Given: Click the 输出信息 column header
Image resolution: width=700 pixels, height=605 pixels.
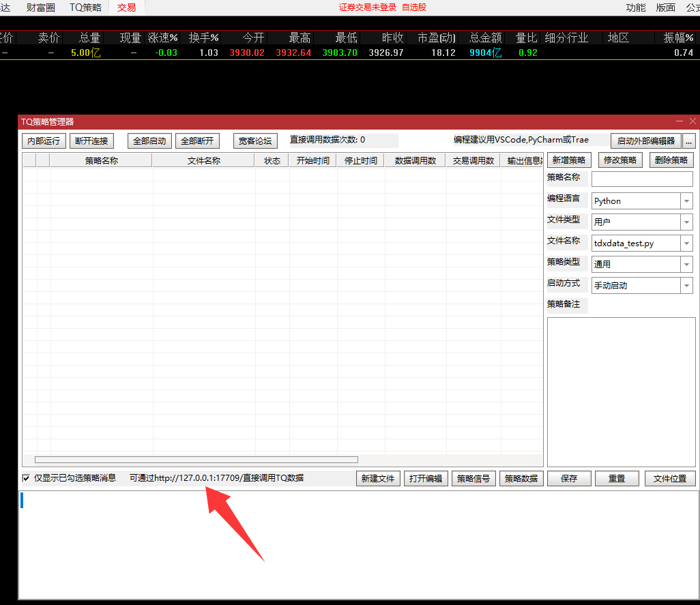Looking at the screenshot, I should [523, 160].
